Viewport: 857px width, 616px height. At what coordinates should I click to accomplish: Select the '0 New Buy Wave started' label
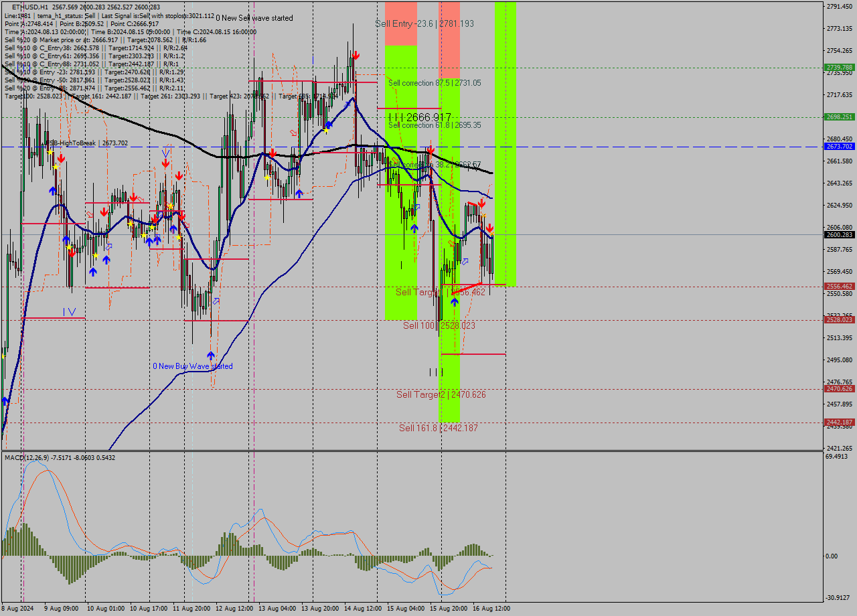tap(193, 366)
